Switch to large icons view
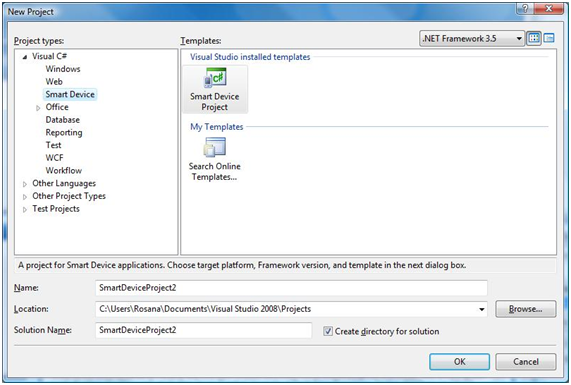 [534, 38]
